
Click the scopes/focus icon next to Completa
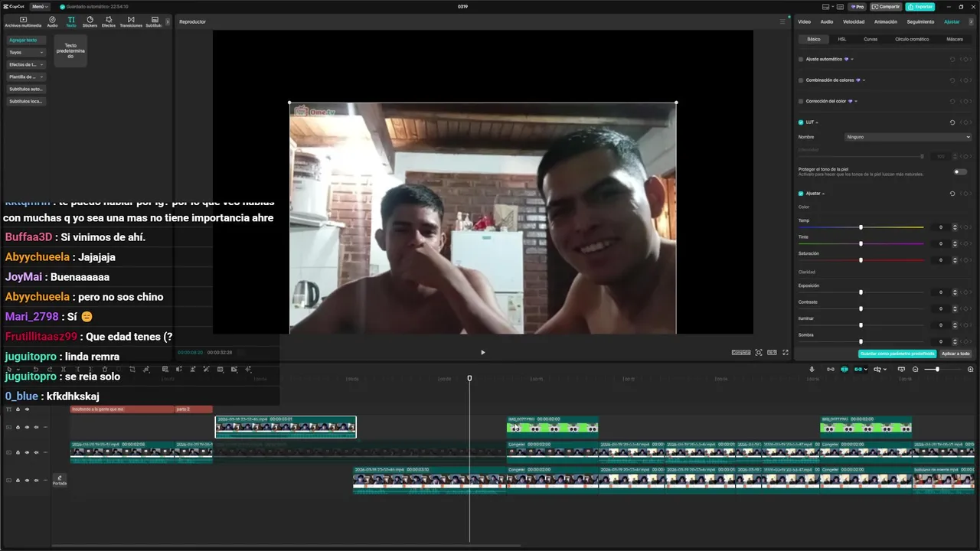(x=759, y=352)
